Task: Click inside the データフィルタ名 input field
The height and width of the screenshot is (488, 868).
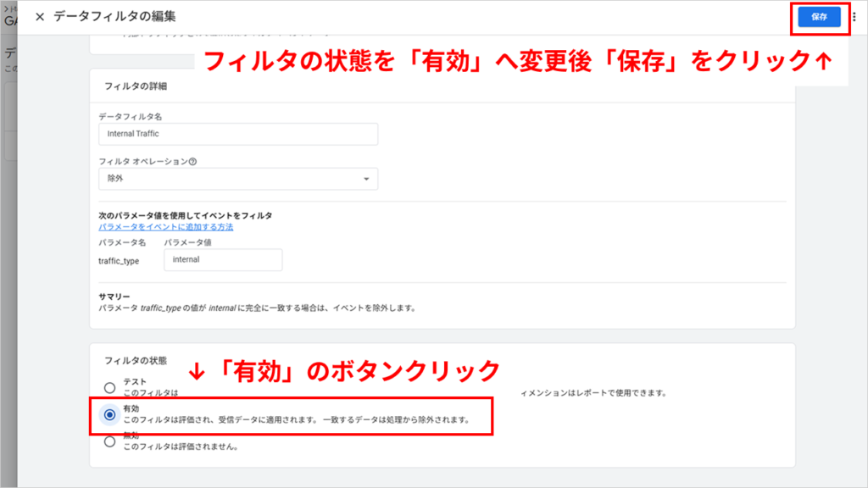Action: point(238,133)
